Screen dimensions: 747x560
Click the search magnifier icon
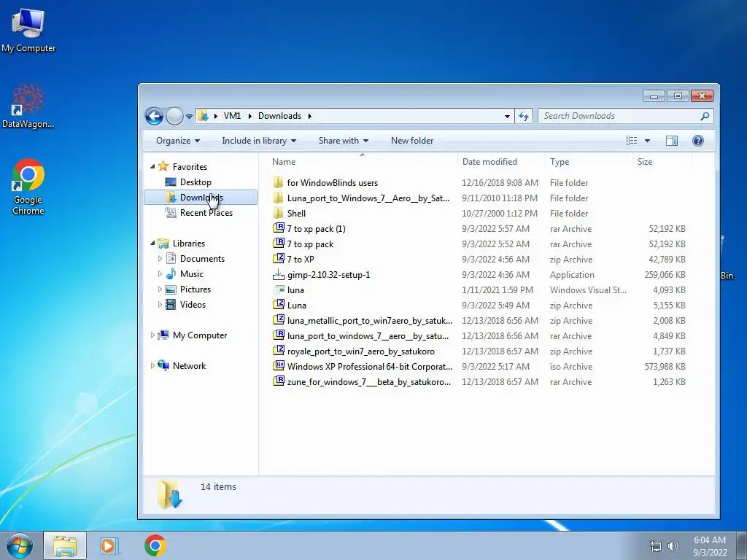pos(705,116)
